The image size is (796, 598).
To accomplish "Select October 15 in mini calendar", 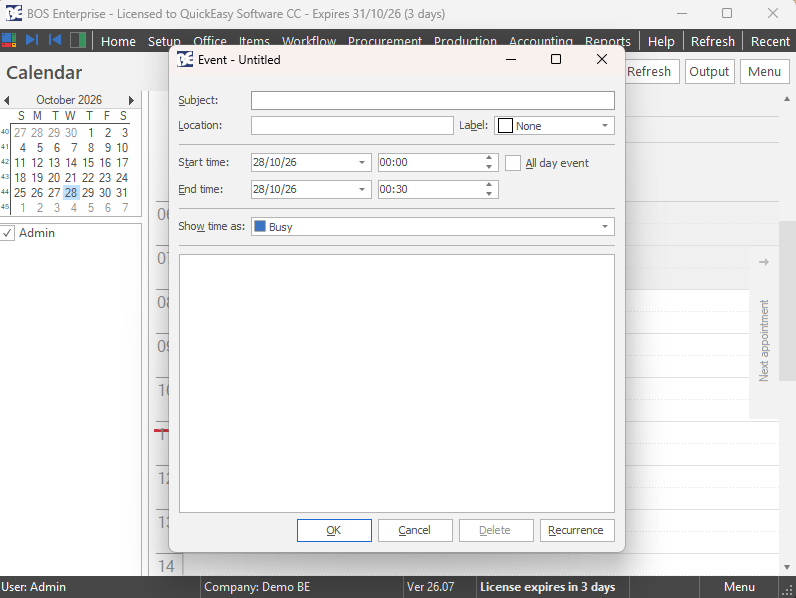I will (88, 163).
